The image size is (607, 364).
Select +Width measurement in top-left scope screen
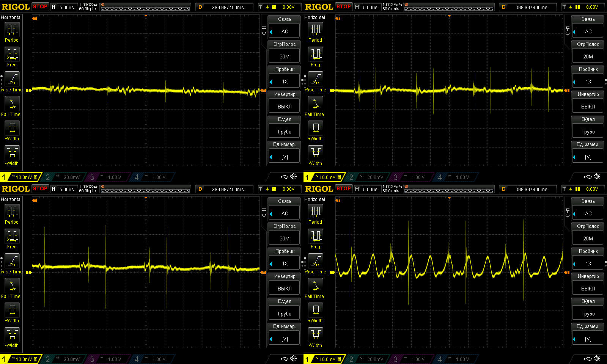point(12,131)
